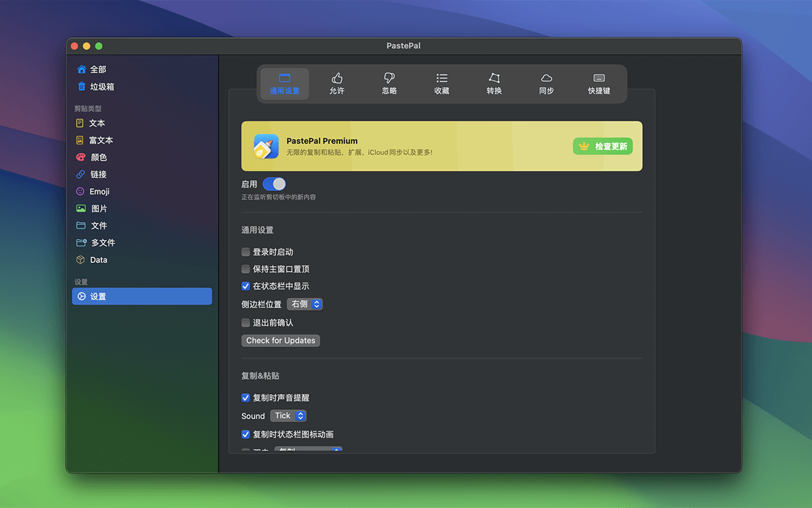The width and height of the screenshot is (812, 508).
Task: Click the 正在监听剪切板中的新内容 status text
Action: (x=279, y=198)
